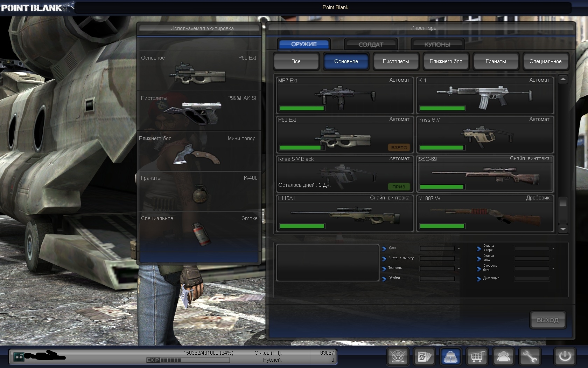Select the SSG-69 sniper rifle
Image resolution: width=588 pixels, height=368 pixels.
tap(485, 174)
